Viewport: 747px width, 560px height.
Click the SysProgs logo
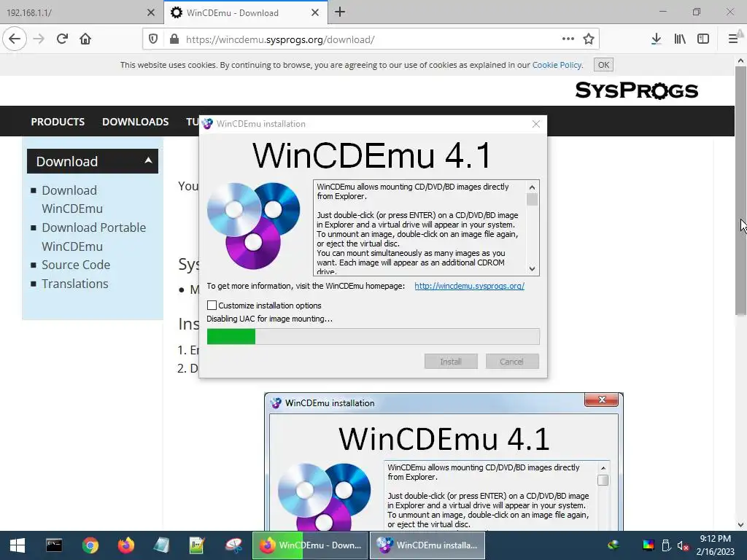click(x=636, y=90)
